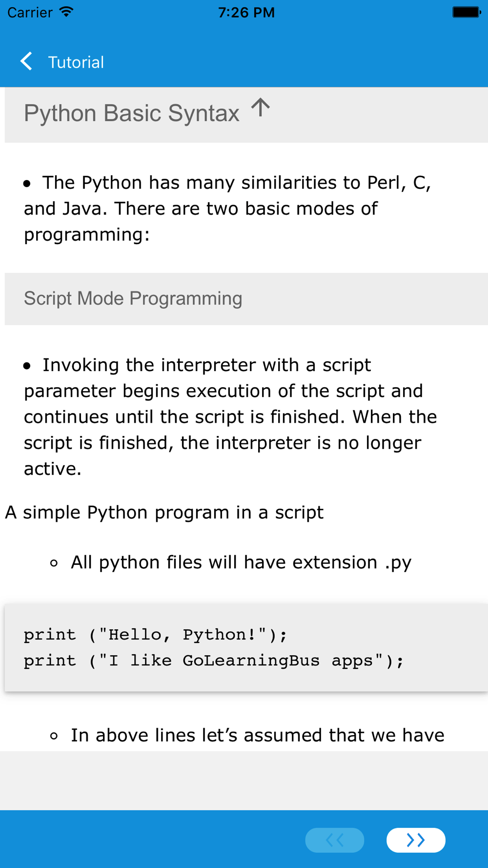This screenshot has width=488, height=868.
Task: Go back via the Tutorial label
Action: 76,62
